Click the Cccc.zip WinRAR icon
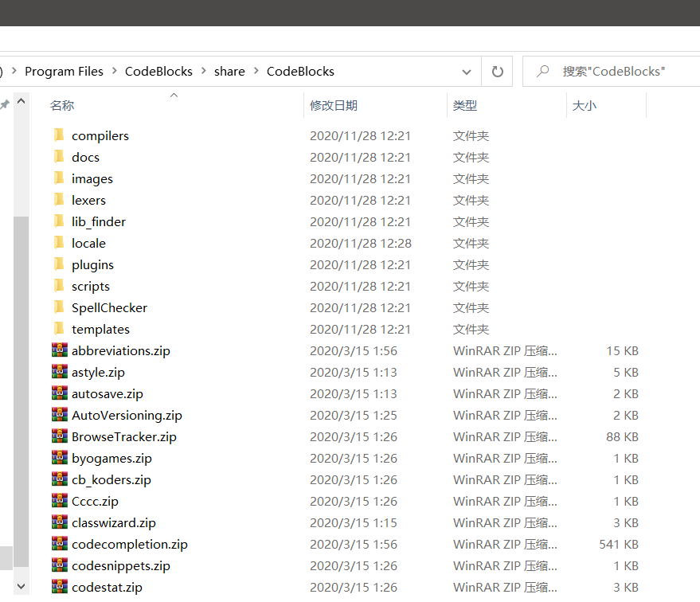The width and height of the screenshot is (700, 602). point(60,500)
